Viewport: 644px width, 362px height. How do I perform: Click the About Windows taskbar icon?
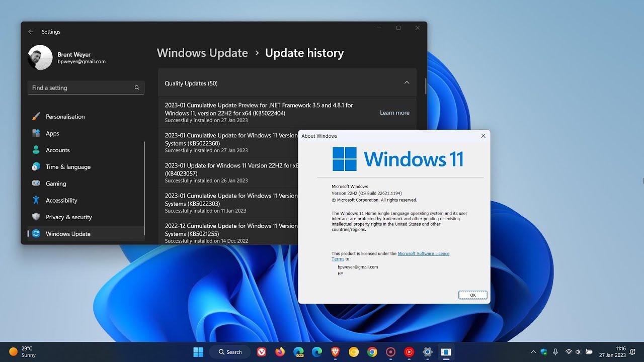[x=446, y=352]
